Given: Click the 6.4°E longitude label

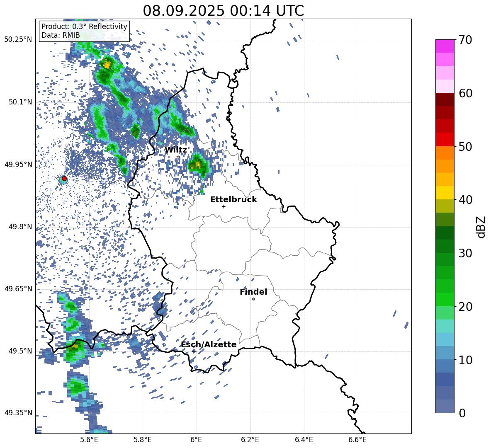Looking at the screenshot, I should point(304,440).
